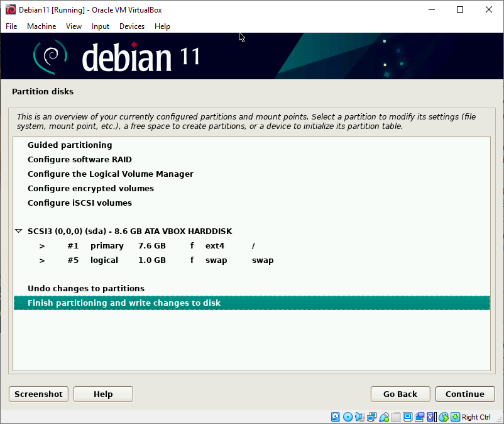Open the File menu

[11, 26]
